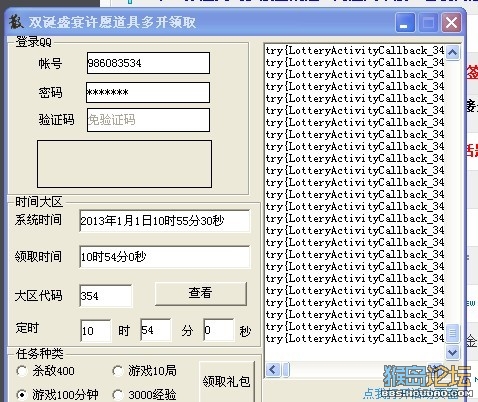Click the empty captcha image box
Viewport: 478px width, 402px height.
coord(124,164)
